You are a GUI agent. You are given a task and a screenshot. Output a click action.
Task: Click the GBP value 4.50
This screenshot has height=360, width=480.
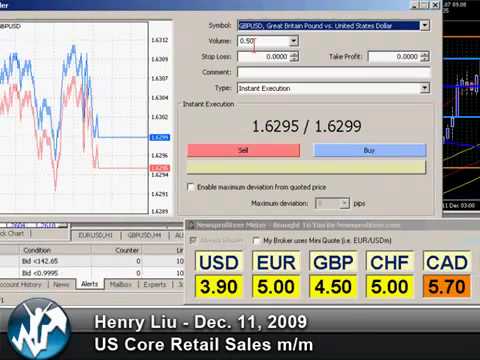[x=333, y=287]
